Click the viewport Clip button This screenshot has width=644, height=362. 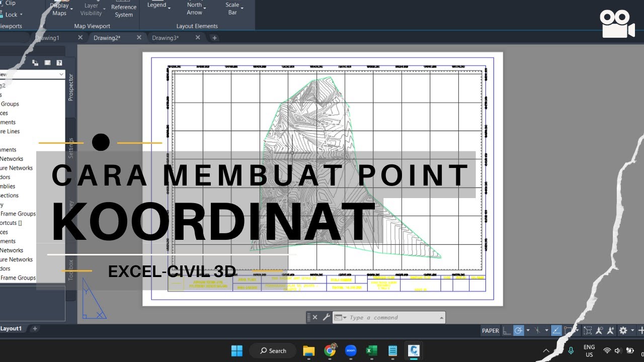pos(9,3)
